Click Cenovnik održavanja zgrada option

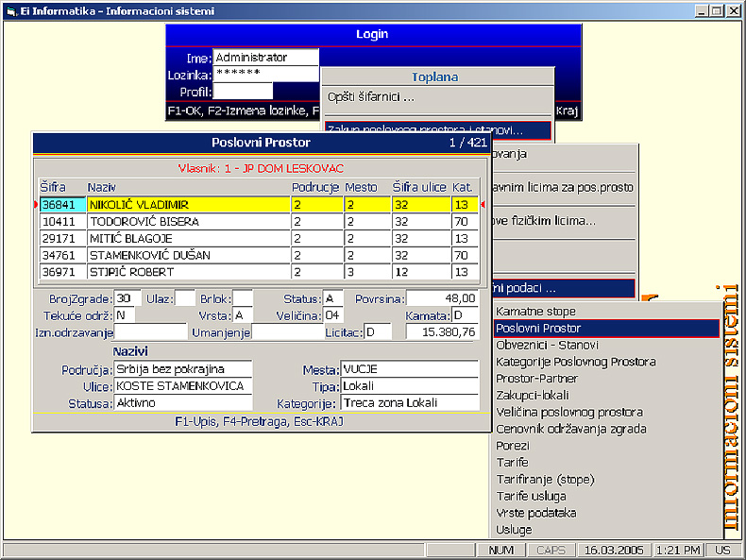pyautogui.click(x=571, y=429)
